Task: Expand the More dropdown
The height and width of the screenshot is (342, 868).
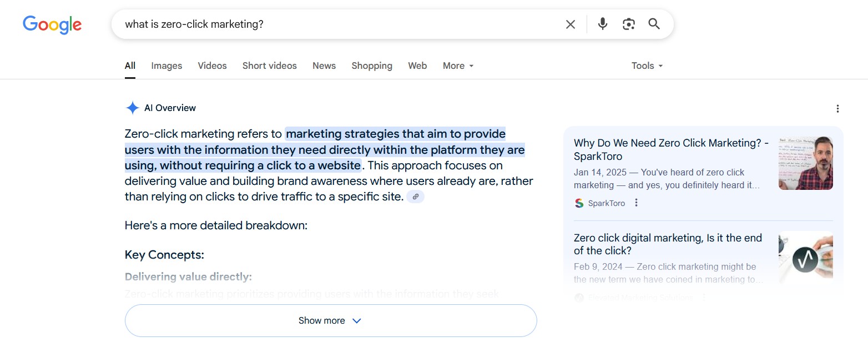Action: 458,66
